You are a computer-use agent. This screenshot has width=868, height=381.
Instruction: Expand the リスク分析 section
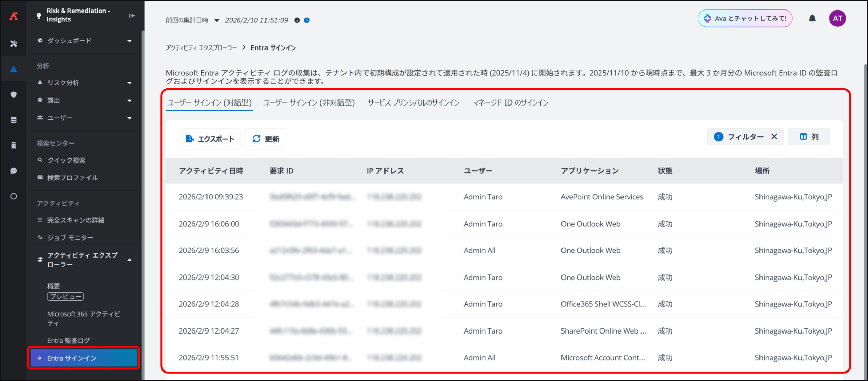[x=129, y=83]
